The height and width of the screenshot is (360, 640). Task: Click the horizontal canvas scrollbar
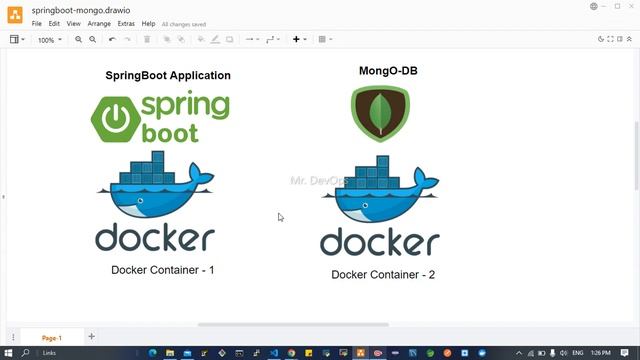pos(293,325)
